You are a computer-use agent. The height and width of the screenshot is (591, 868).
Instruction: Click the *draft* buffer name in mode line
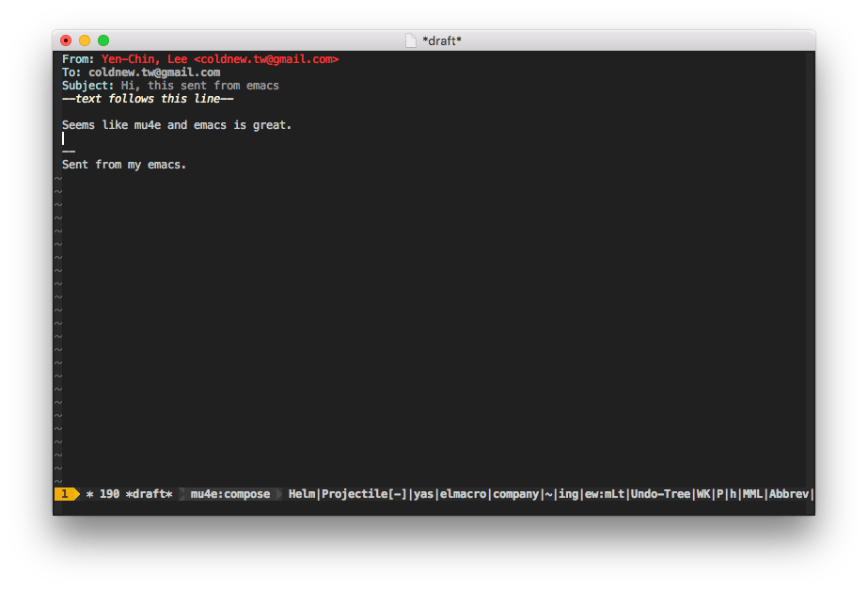tap(149, 494)
